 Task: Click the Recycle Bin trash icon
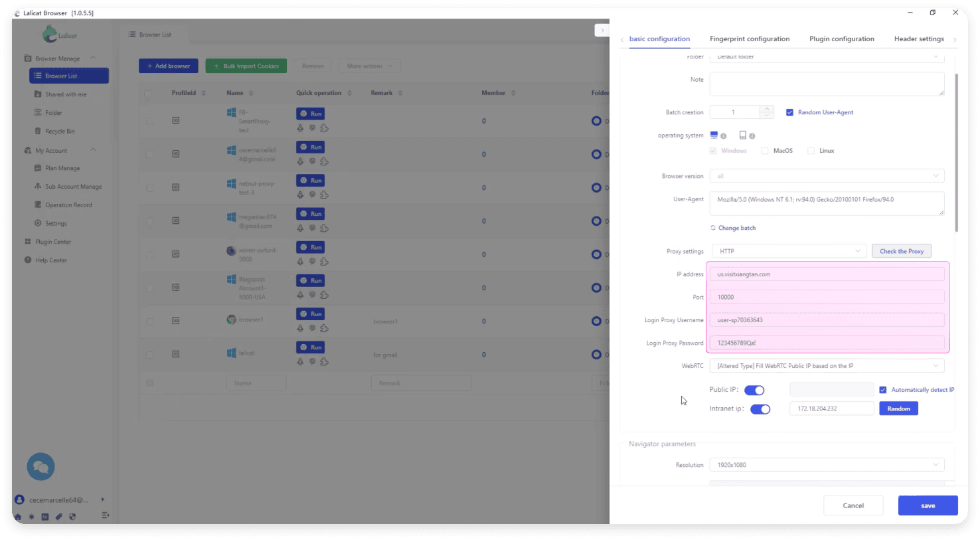[x=38, y=132]
